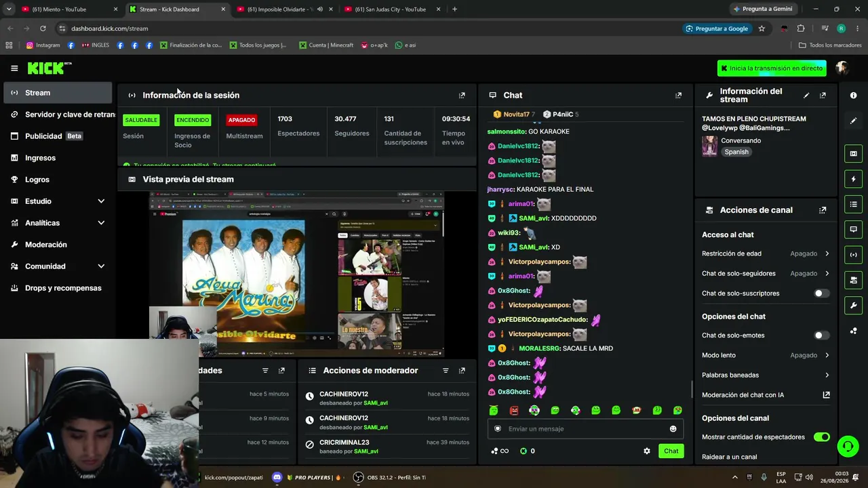Open Drops y recompensas
Image resolution: width=868 pixels, height=488 pixels.
[x=58, y=288]
